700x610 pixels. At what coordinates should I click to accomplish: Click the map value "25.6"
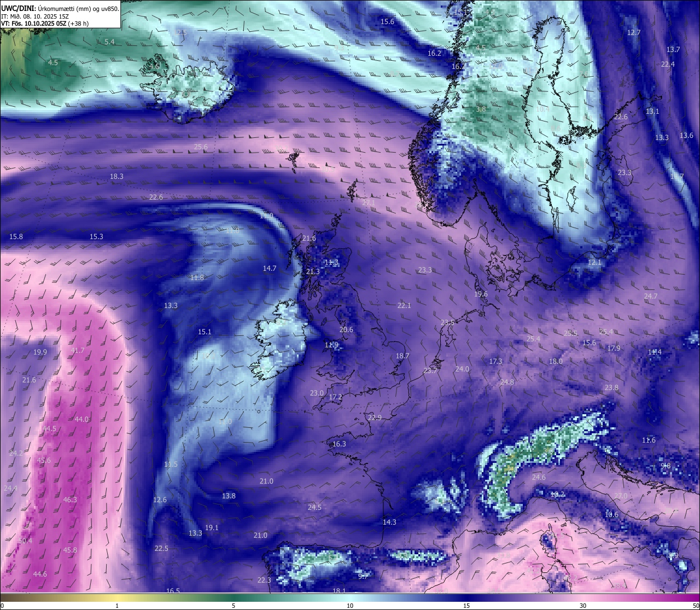tap(201, 147)
